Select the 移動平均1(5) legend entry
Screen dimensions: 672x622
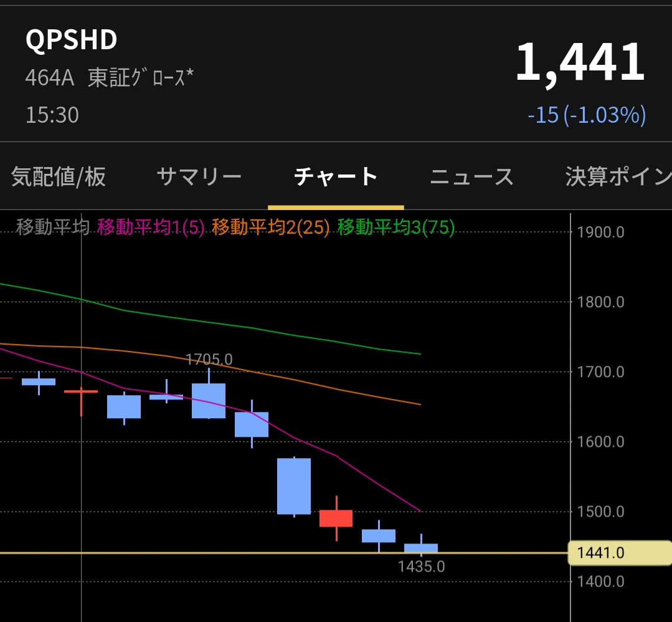click(x=151, y=227)
